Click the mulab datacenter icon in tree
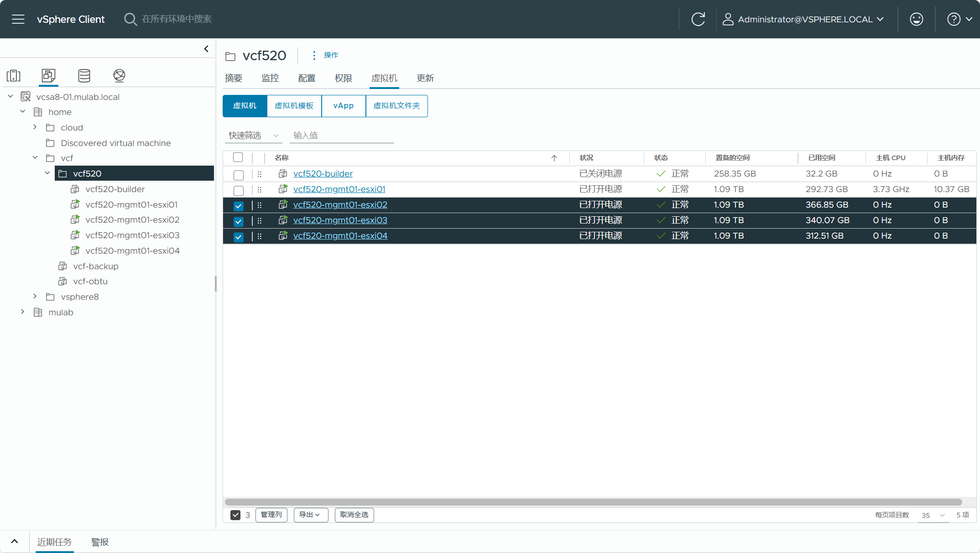Viewport: 980px width, 553px height. pos(38,312)
